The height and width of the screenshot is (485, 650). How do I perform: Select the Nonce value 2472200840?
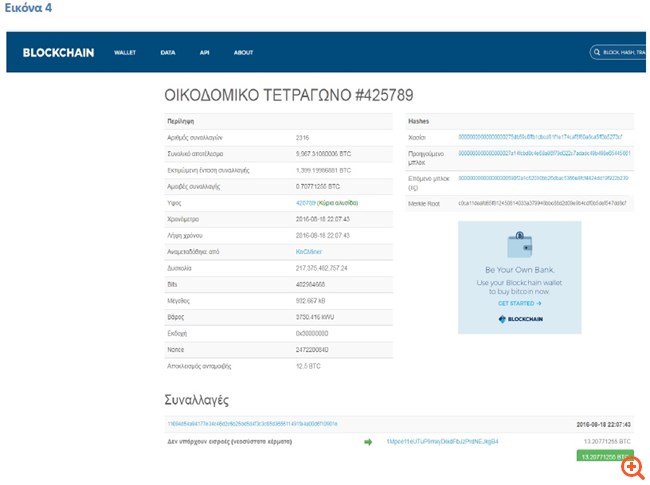[312, 350]
